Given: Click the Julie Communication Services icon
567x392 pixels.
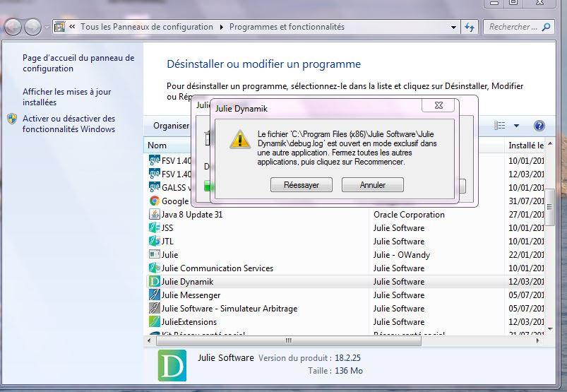Looking at the screenshot, I should coord(155,268).
